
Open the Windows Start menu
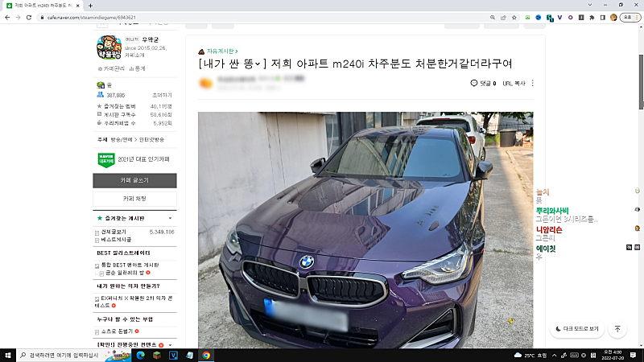click(8, 355)
